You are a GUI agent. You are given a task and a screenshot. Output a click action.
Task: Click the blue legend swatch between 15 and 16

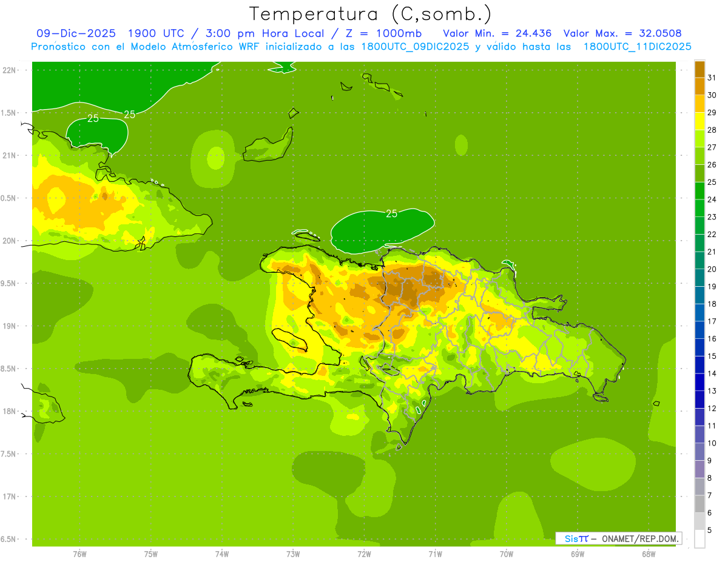click(x=699, y=347)
